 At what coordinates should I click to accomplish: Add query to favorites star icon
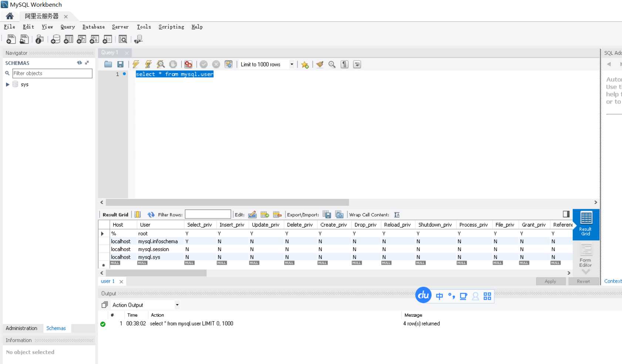click(305, 65)
